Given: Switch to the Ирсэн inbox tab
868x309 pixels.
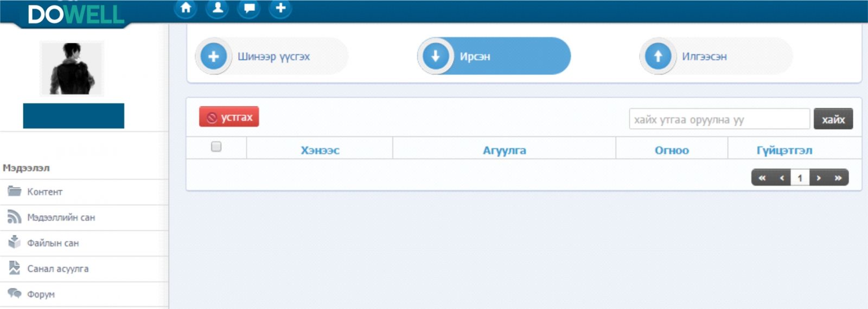Looking at the screenshot, I should (x=494, y=56).
